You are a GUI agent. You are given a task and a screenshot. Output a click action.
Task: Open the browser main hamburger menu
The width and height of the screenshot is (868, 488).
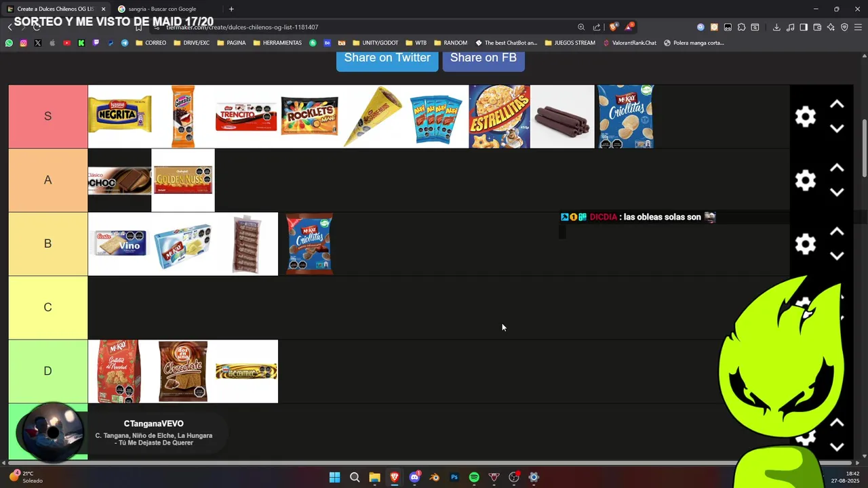click(858, 27)
